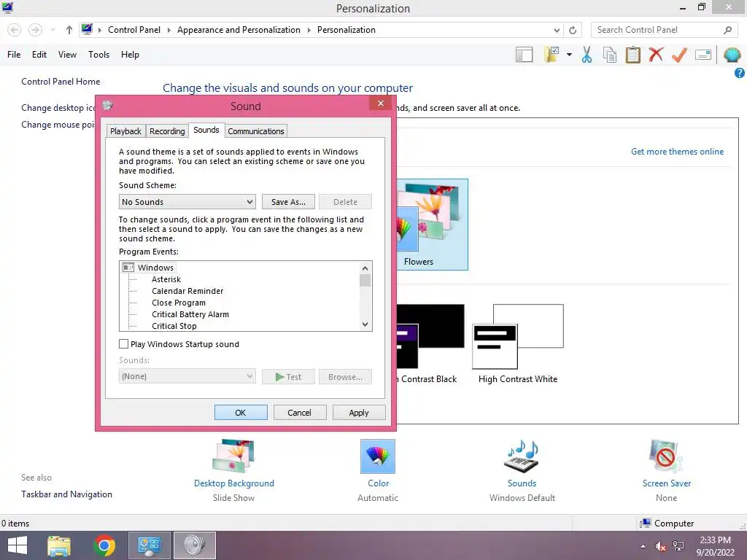Click the globe icon in toolbar
747x560 pixels.
732,55
